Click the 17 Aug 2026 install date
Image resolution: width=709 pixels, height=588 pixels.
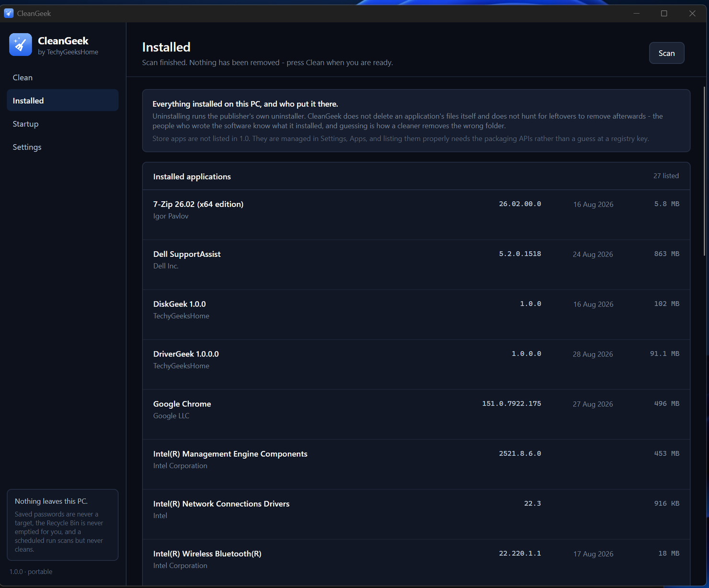[593, 553]
